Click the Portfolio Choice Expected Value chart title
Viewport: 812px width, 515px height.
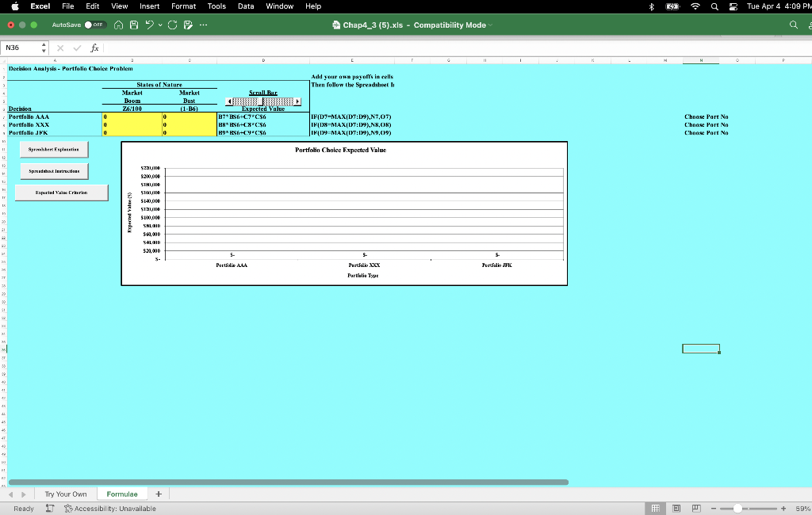click(x=341, y=150)
